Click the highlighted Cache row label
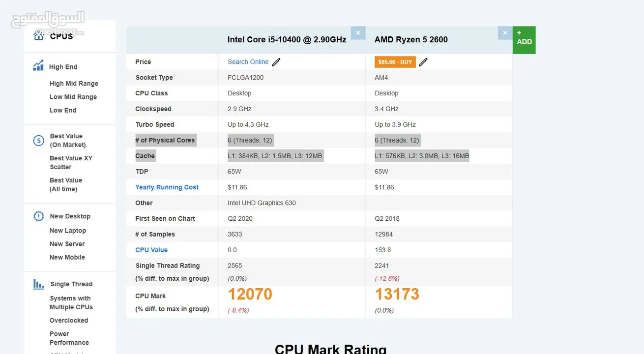Image resolution: width=644 pixels, height=354 pixels. tap(145, 156)
